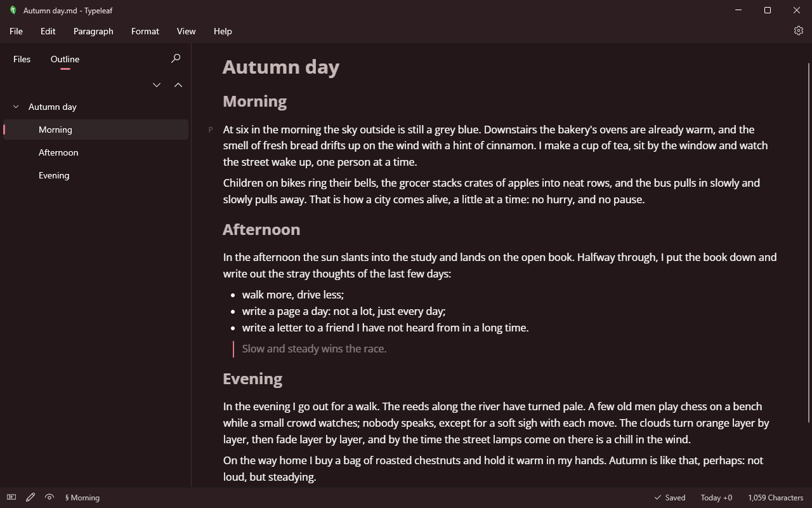Click the bullet starting "write a letter to a friend"
Image resolution: width=812 pixels, height=508 pixels.
(x=385, y=328)
